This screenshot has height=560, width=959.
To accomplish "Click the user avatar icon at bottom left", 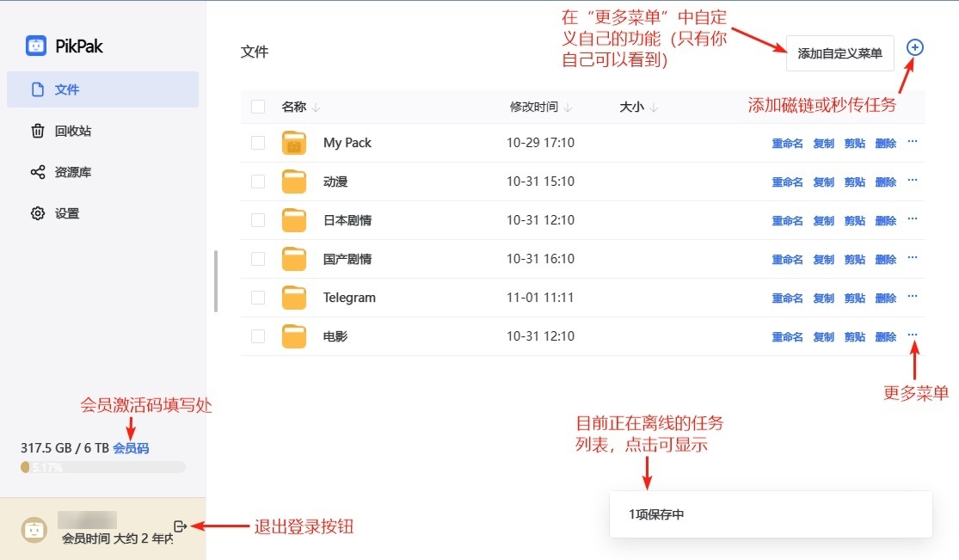I will pyautogui.click(x=34, y=529).
